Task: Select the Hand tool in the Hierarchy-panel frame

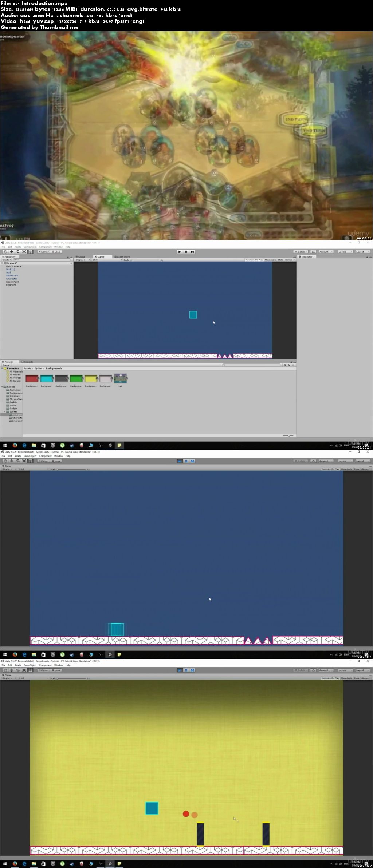Action: point(5,252)
